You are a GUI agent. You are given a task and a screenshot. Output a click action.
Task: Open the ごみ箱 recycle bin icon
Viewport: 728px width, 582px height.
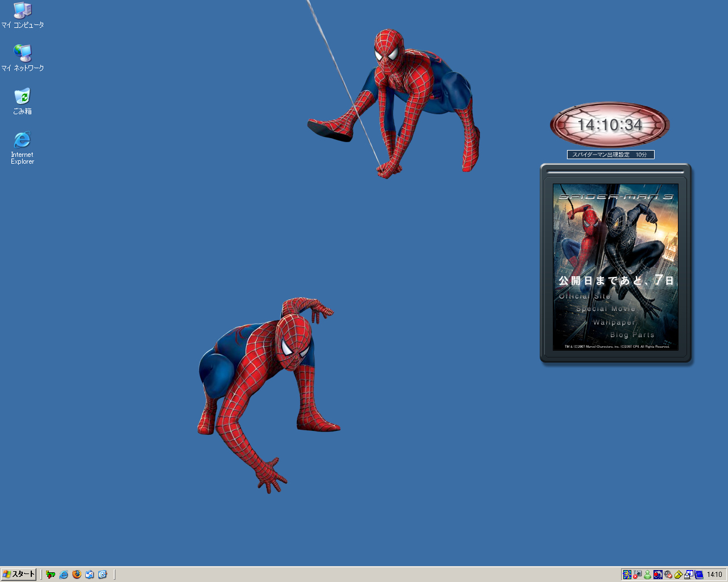(22, 102)
